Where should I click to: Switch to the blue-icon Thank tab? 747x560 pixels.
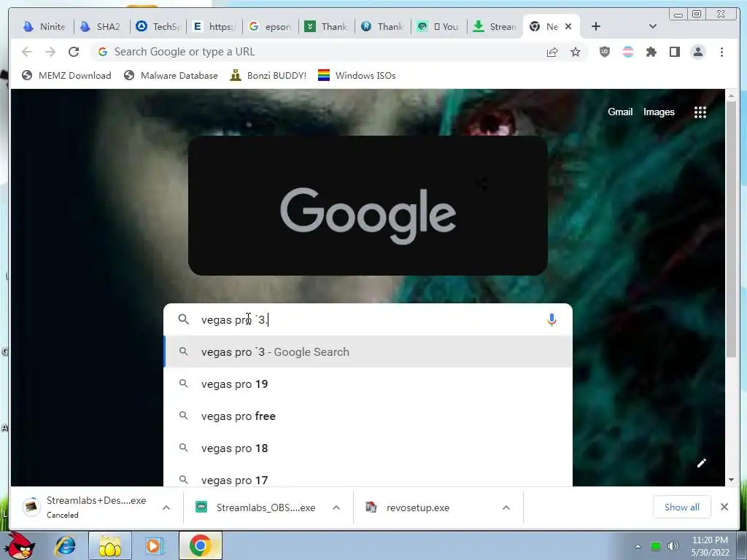pos(382,27)
